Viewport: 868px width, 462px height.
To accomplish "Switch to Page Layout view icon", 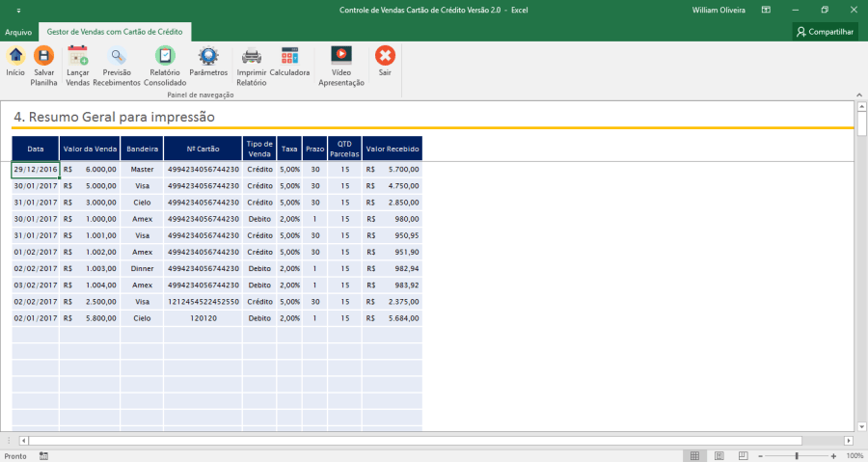I will point(719,456).
